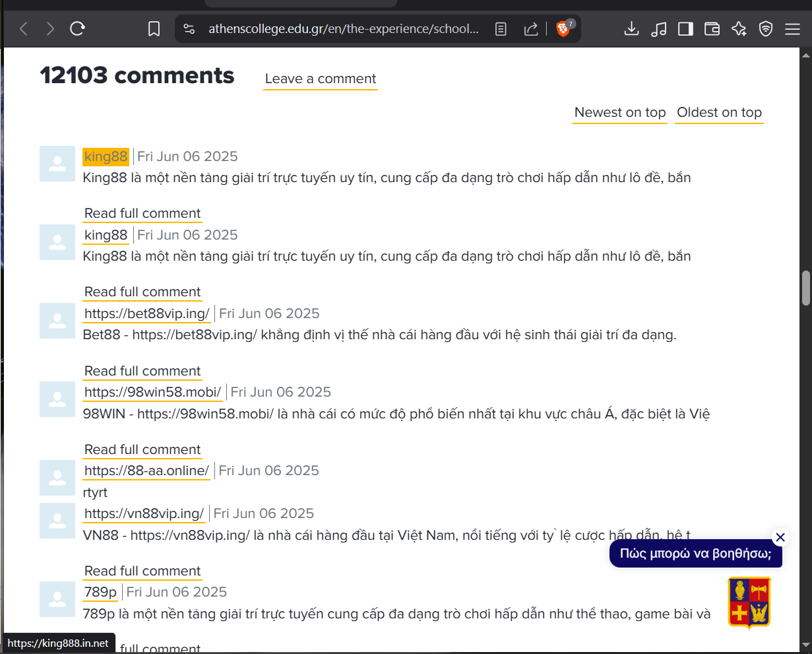Click date next to vn88vip.ing author
This screenshot has height=654, width=812.
click(x=264, y=513)
